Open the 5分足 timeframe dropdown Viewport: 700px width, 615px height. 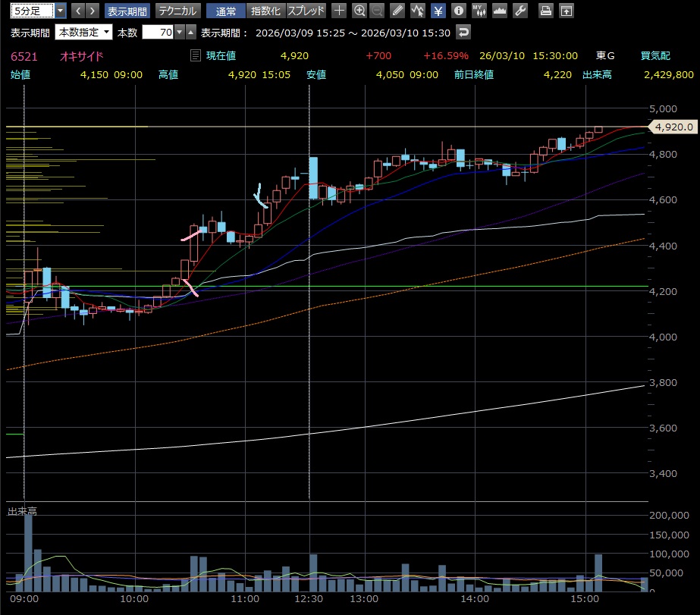pos(60,11)
